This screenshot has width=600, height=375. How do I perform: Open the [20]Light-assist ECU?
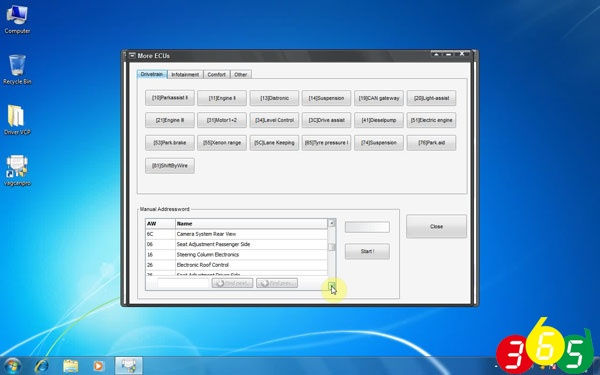(x=431, y=98)
